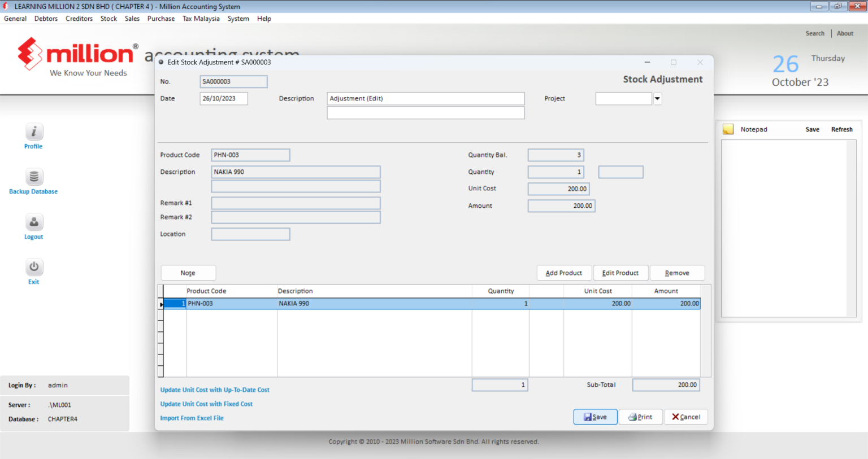Viewport: 868px width, 459px height.
Task: Click the app icon in title bar
Action: [6, 6]
